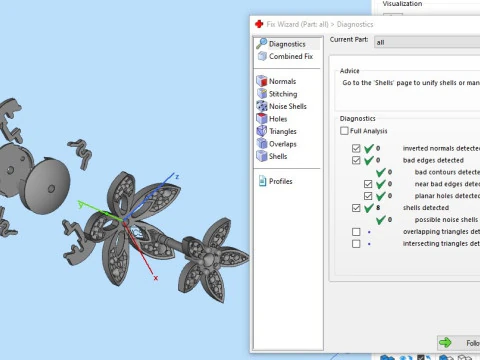The image size is (480, 360).
Task: Open the Noise Shells page
Action: point(288,106)
